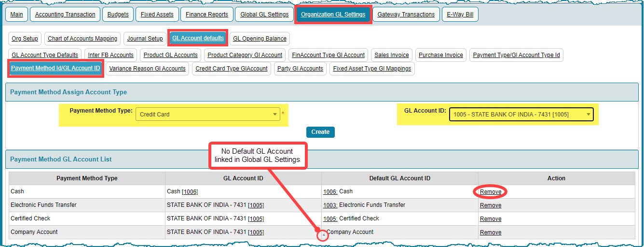Remove the Electronic Funds Transfer row

click(491, 205)
